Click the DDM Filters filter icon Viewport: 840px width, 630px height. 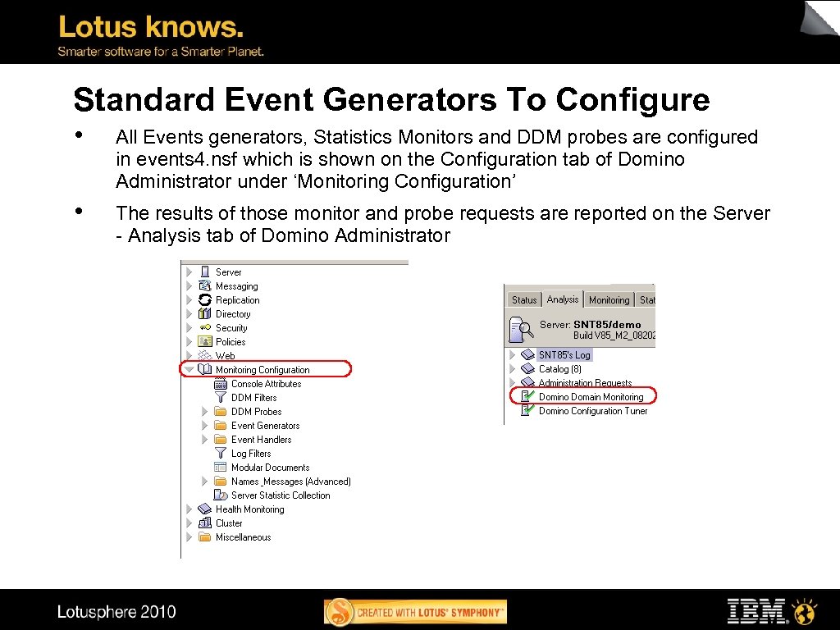click(x=219, y=397)
